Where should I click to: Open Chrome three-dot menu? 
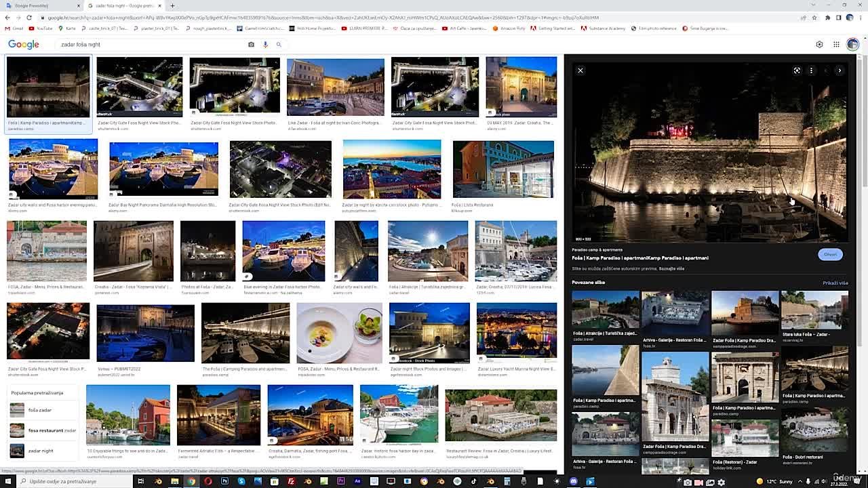[861, 18]
